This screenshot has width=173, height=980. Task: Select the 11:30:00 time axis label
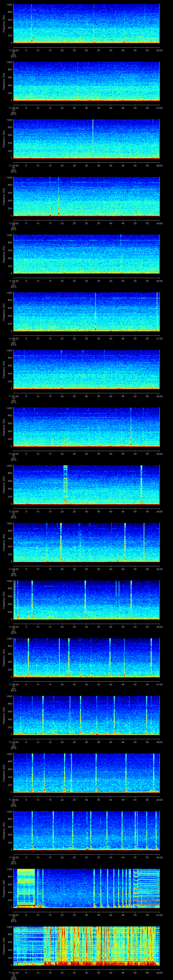pyautogui.click(x=13, y=339)
